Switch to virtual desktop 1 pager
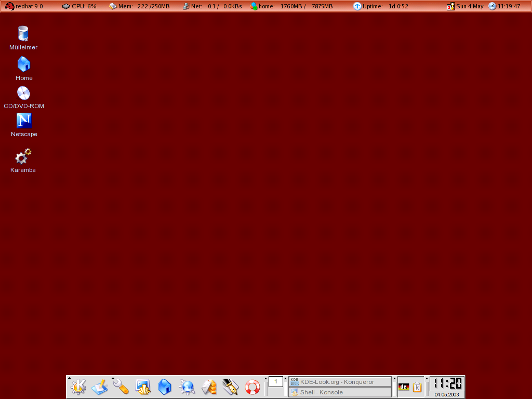Image resolution: width=532 pixels, height=399 pixels. coord(275,382)
